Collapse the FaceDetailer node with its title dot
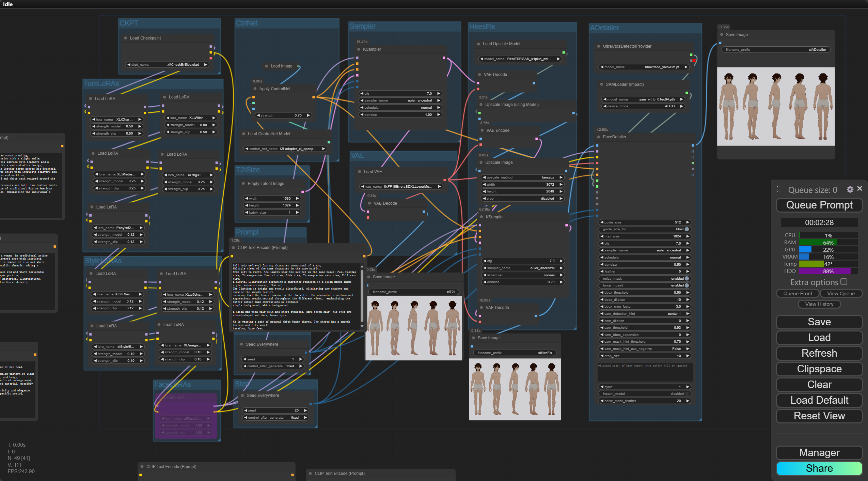Image resolution: width=868 pixels, height=481 pixels. click(x=599, y=137)
